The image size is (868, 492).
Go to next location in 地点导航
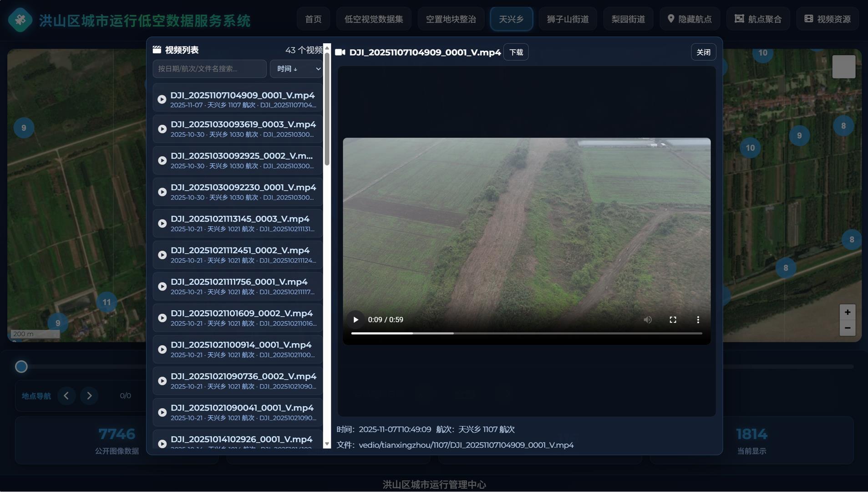(89, 396)
